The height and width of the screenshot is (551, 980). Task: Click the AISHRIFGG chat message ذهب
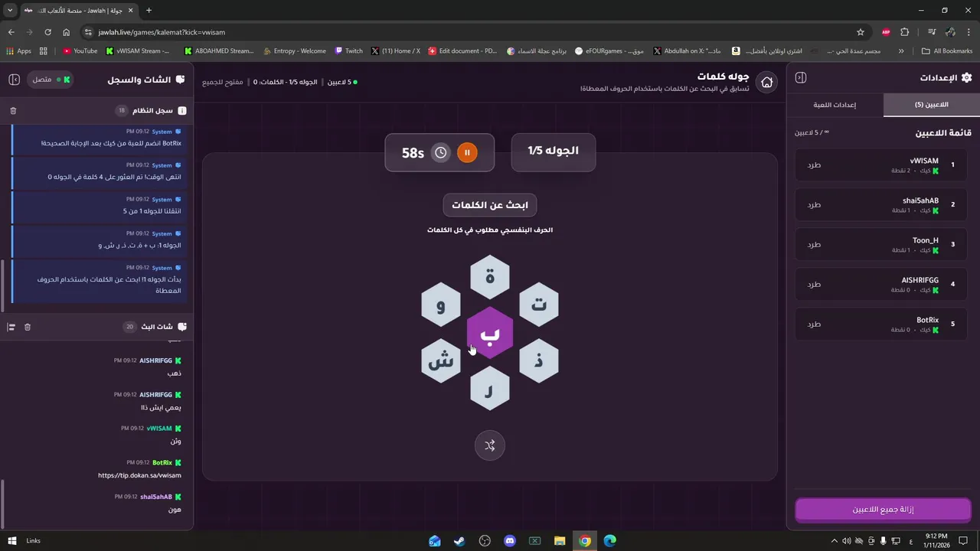click(x=175, y=373)
